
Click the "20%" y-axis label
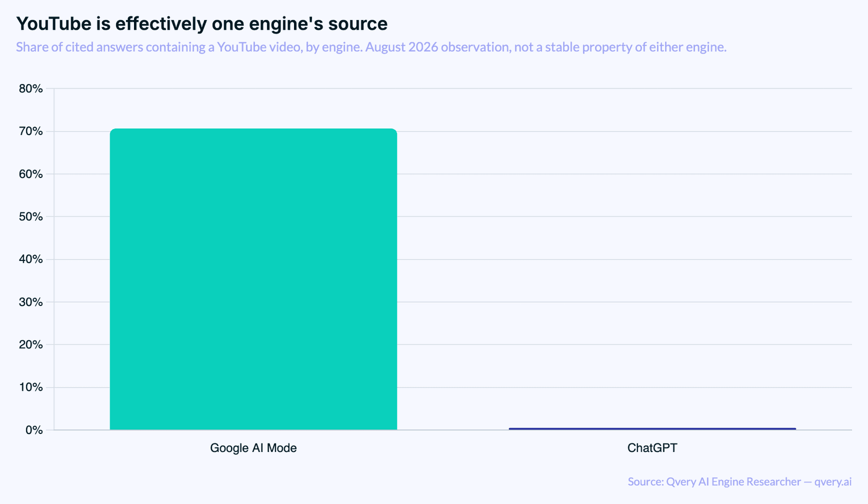coord(31,344)
